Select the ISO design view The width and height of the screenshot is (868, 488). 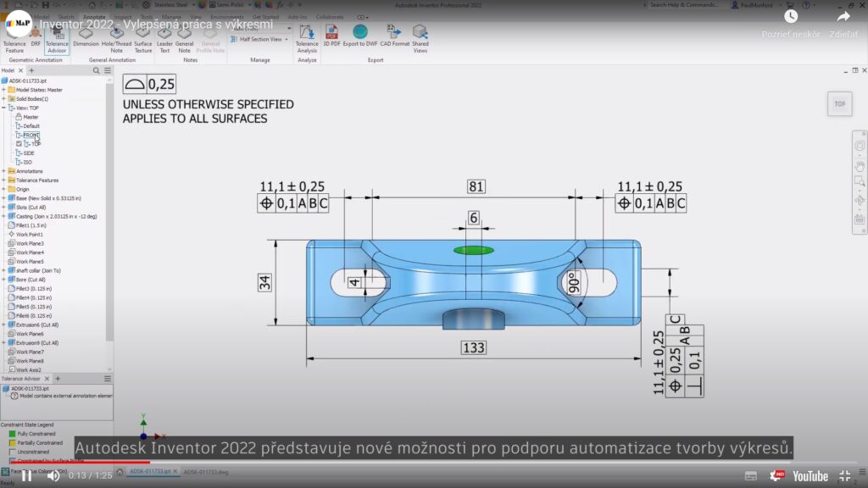[28, 162]
